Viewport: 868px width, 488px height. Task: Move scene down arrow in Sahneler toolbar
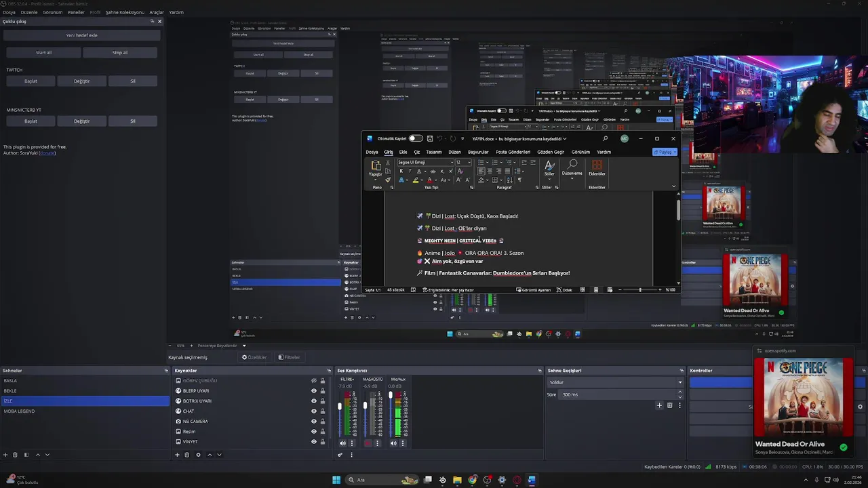(x=47, y=455)
